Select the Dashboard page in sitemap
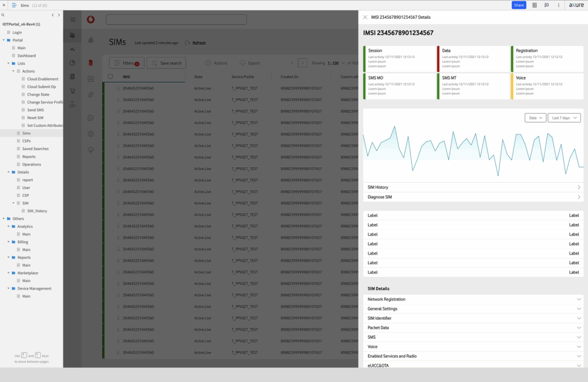 [x=26, y=56]
